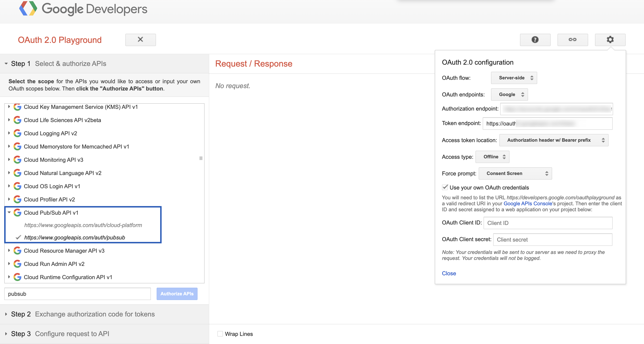Click the X icon beside OAuth Playground
Viewport: 644px width, 344px height.
pyautogui.click(x=140, y=39)
